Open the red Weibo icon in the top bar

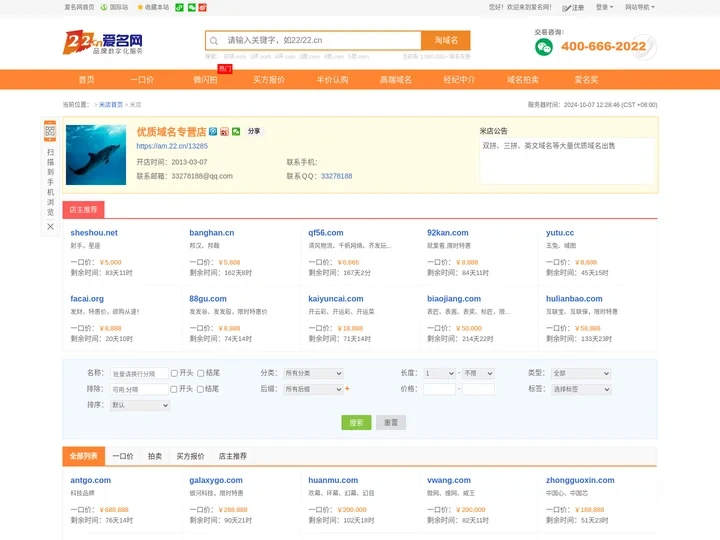point(202,7)
